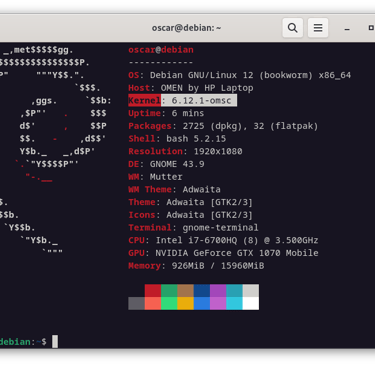Viewport: 375px width, 366px height.
Task: Select the Uptime 6 mins line
Action: [166, 113]
